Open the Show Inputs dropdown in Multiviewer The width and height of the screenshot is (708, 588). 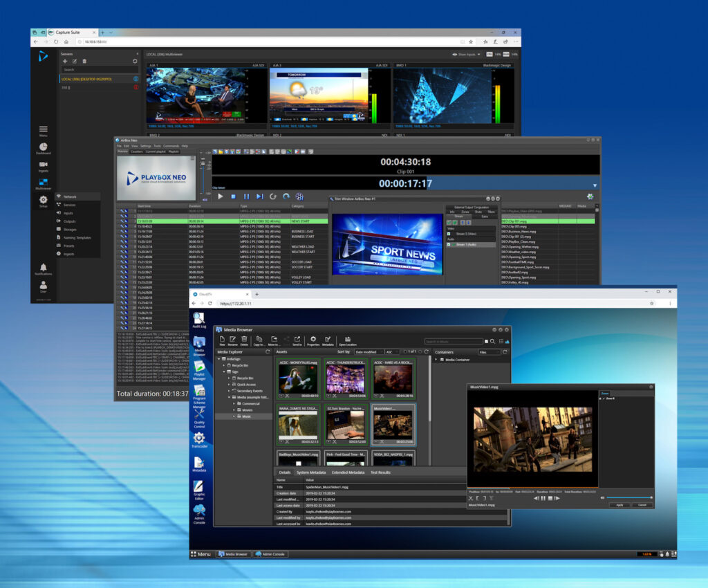[x=467, y=54]
